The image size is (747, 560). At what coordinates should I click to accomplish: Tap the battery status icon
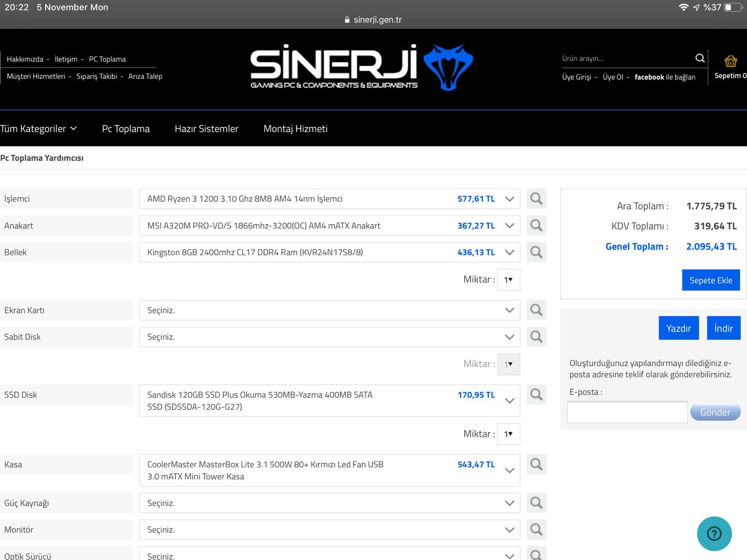point(733,7)
